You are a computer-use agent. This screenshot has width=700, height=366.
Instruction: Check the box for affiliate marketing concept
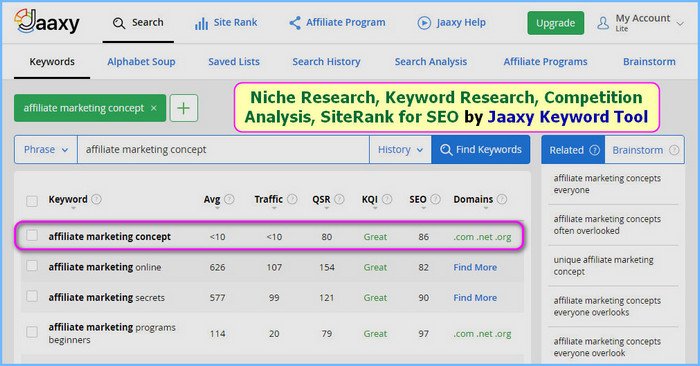(32, 235)
